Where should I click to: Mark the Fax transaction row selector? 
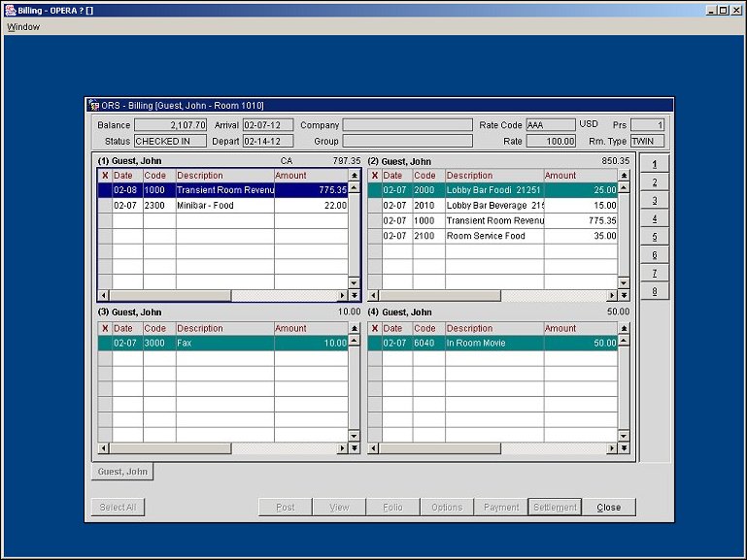click(105, 344)
